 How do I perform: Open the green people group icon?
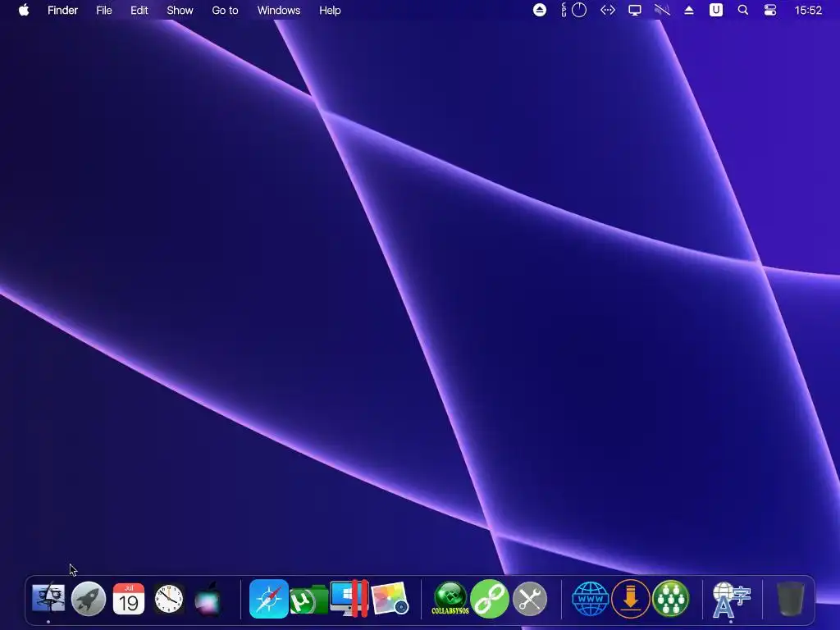[x=671, y=598]
